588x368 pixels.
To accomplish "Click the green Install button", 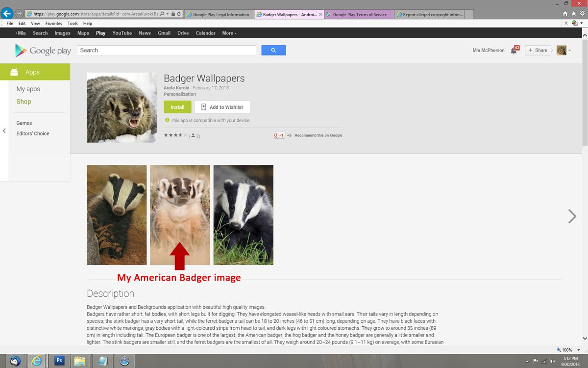I will click(177, 107).
